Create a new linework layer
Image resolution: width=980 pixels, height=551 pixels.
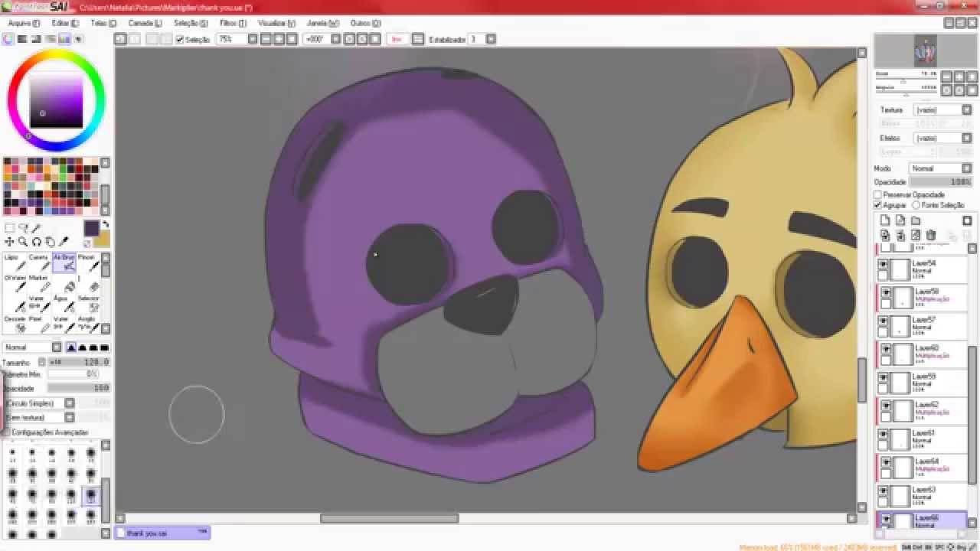point(900,220)
